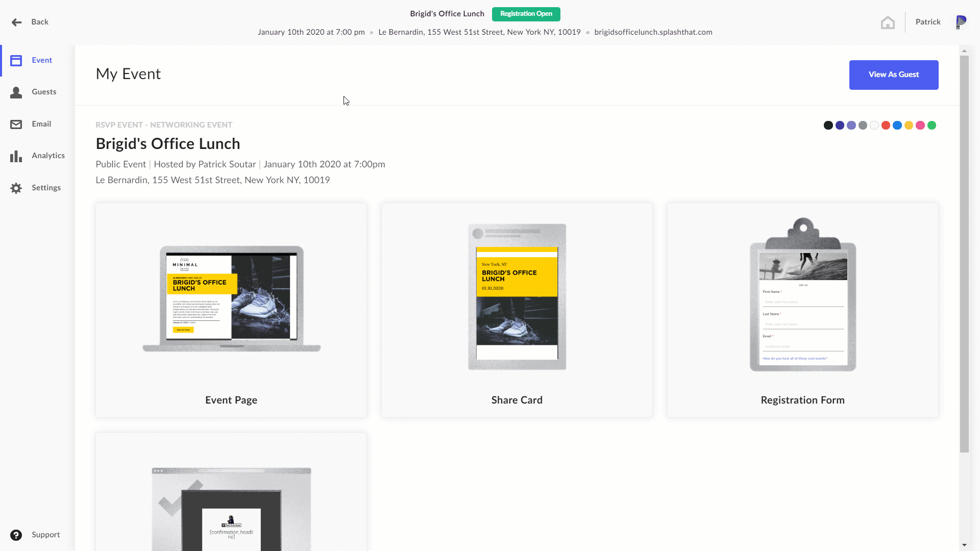This screenshot has height=551, width=980.
Task: Click the Back text link
Action: 40,22
